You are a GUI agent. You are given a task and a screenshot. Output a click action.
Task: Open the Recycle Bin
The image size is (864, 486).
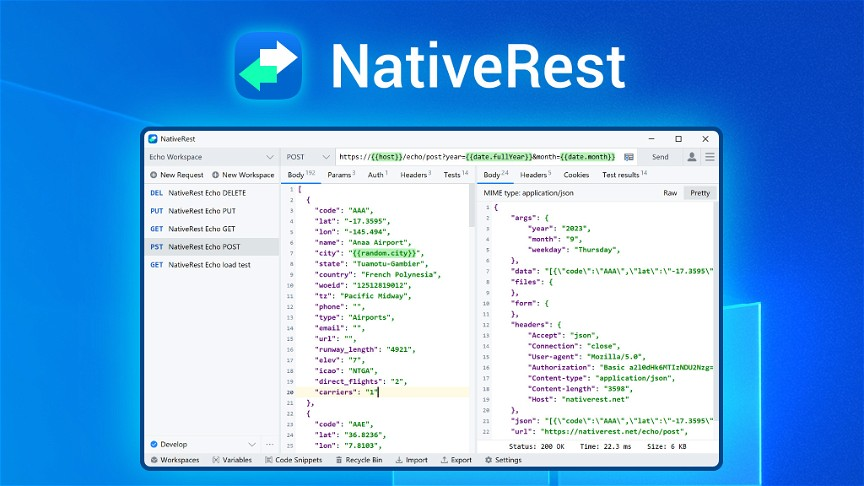[x=359, y=460]
